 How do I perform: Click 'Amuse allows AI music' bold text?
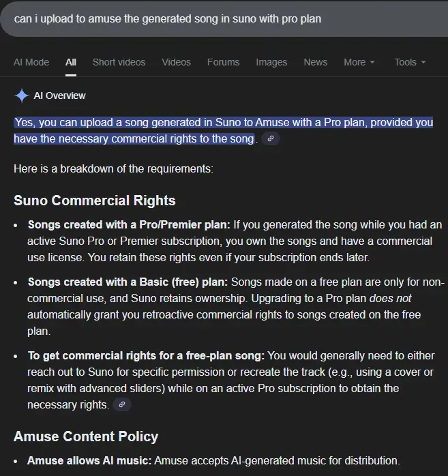[89, 460]
